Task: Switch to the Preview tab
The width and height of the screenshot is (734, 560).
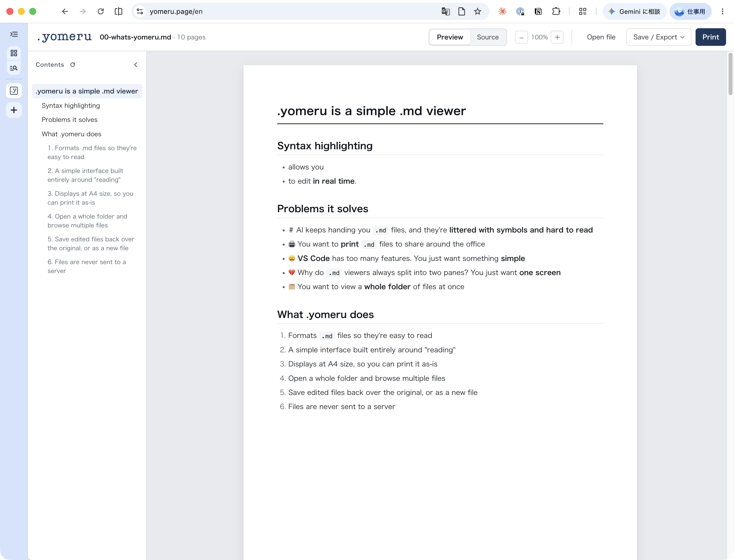Action: pos(450,37)
